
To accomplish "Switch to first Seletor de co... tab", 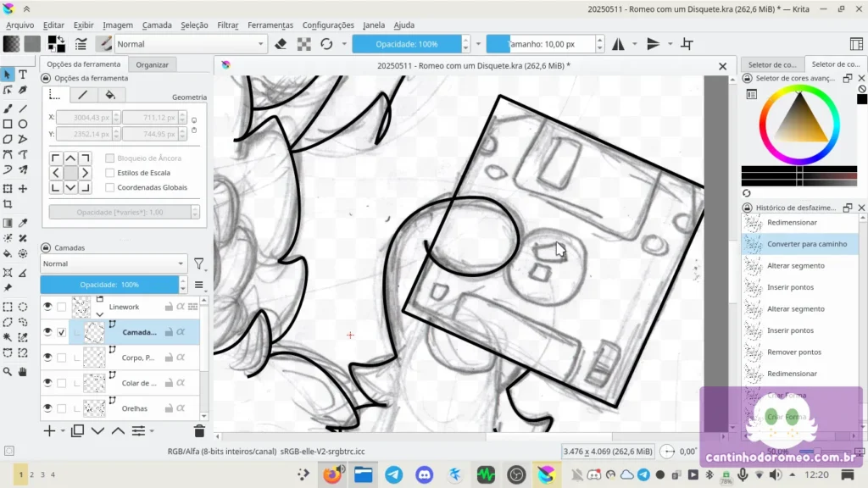I will [x=771, y=64].
